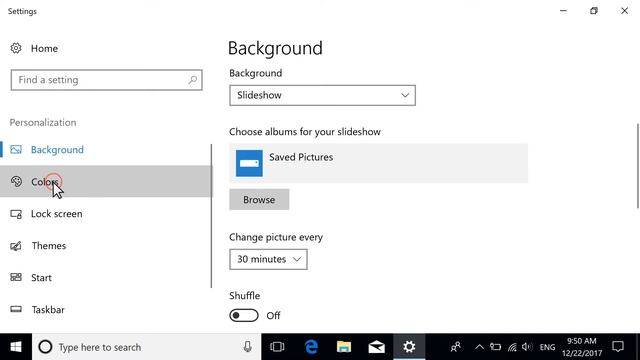
Task: Open the Lock screen section
Action: [57, 213]
